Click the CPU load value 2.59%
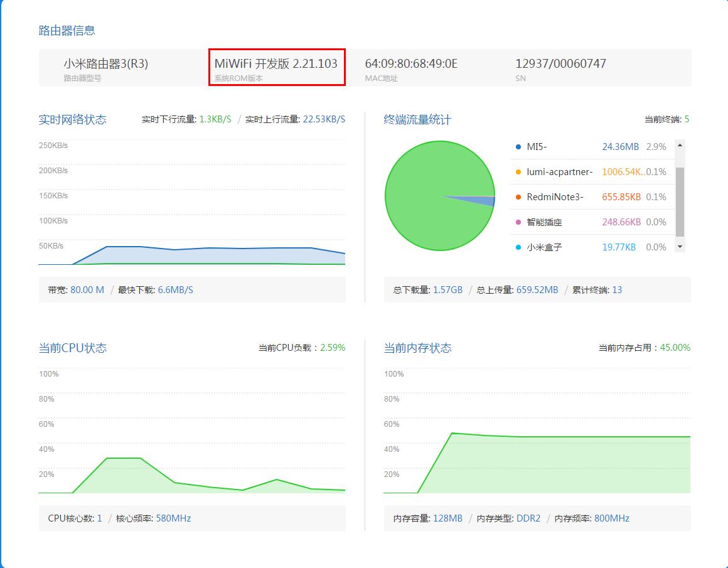This screenshot has height=568, width=728. coord(333,348)
